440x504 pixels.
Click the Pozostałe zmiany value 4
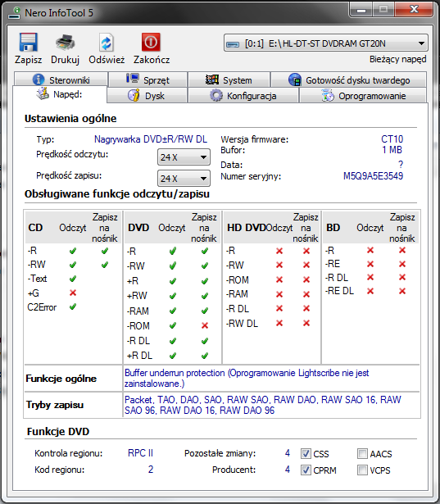(288, 453)
